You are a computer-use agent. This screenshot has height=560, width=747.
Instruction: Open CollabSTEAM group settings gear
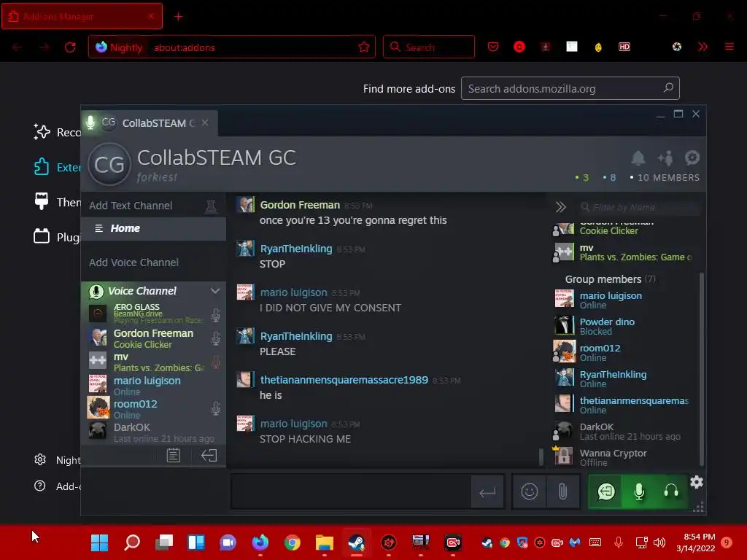(x=692, y=157)
